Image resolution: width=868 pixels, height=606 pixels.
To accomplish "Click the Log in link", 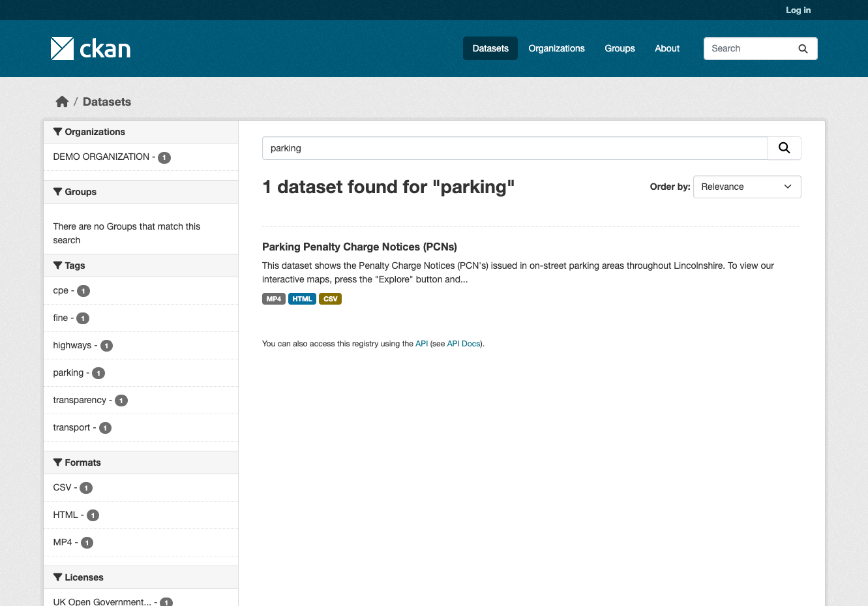I will click(x=798, y=10).
